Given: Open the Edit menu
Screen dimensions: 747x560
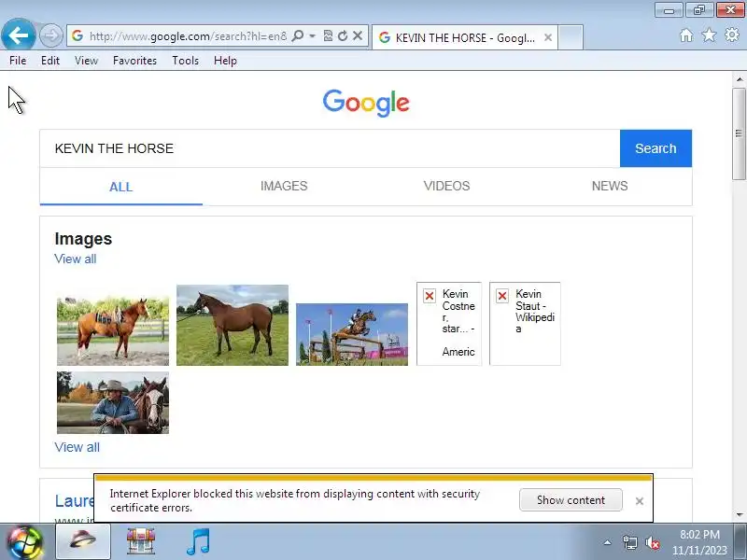Looking at the screenshot, I should (x=50, y=61).
